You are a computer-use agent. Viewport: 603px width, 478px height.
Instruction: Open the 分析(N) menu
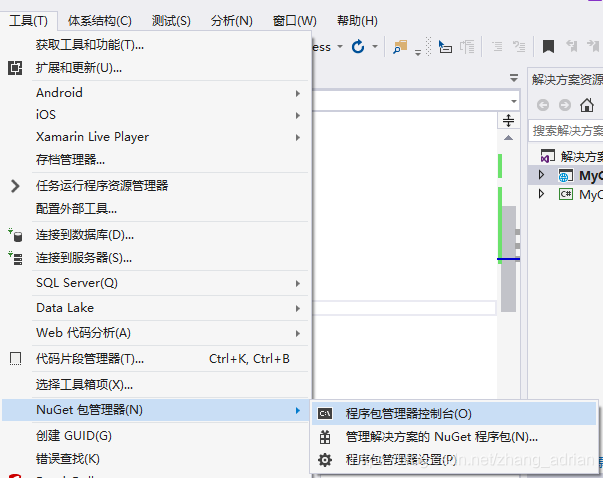(x=232, y=20)
